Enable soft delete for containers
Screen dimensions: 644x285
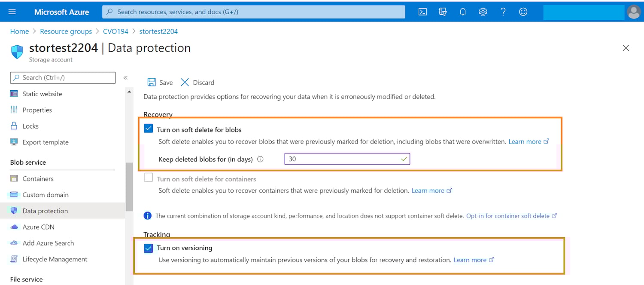point(148,177)
